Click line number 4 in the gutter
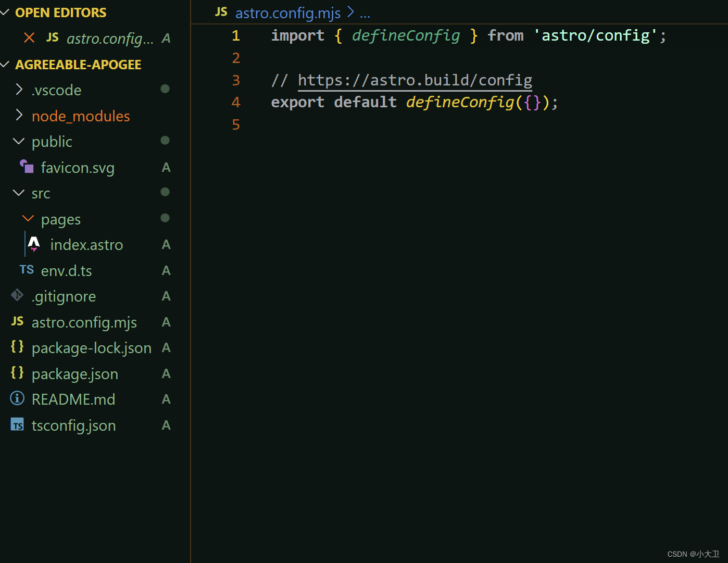This screenshot has height=563, width=728. tap(236, 102)
